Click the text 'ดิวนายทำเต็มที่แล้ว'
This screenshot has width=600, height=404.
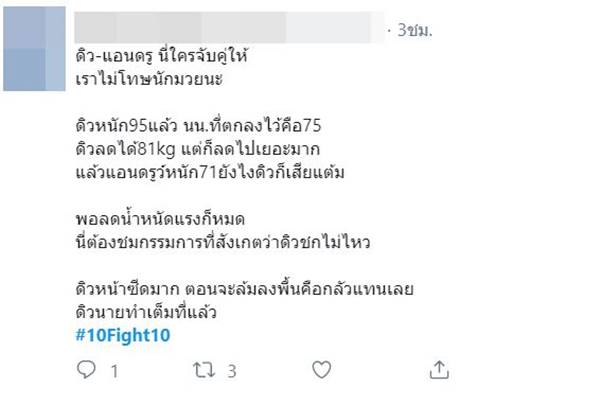[x=145, y=311]
